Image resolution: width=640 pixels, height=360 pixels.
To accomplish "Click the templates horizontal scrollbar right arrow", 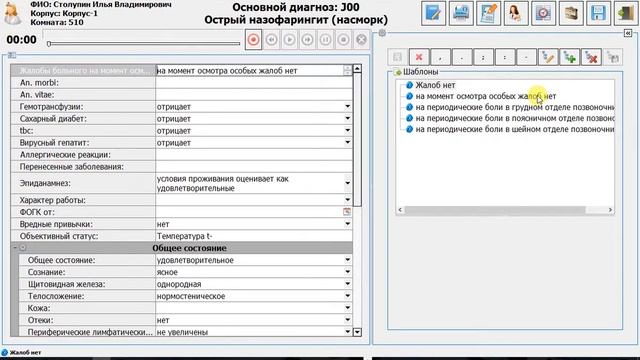I will coord(610,210).
